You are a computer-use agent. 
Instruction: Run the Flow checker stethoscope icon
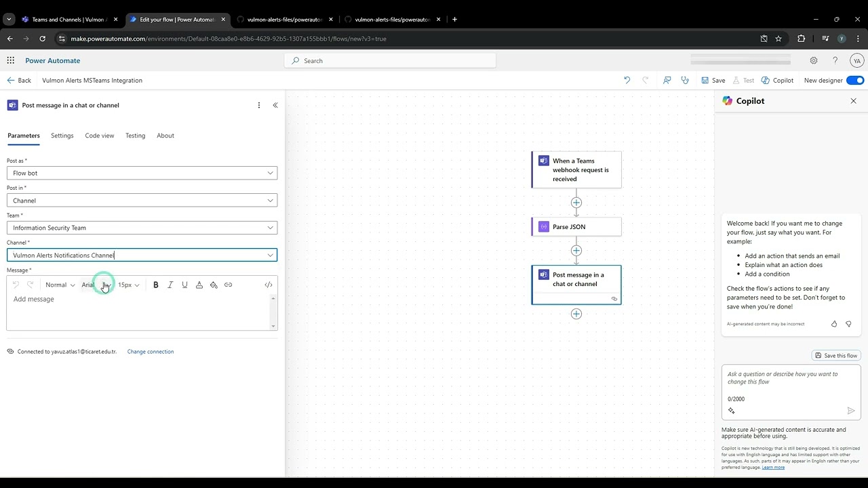coord(685,80)
